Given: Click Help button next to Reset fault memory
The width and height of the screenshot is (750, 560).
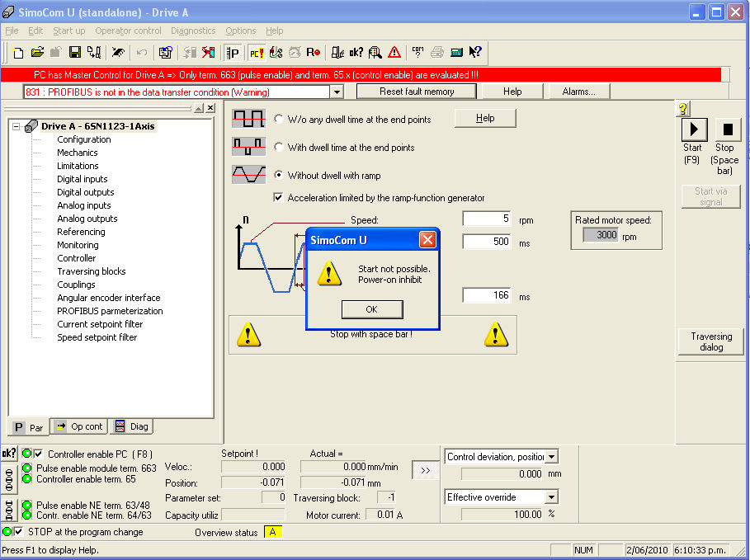Looking at the screenshot, I should 512,92.
